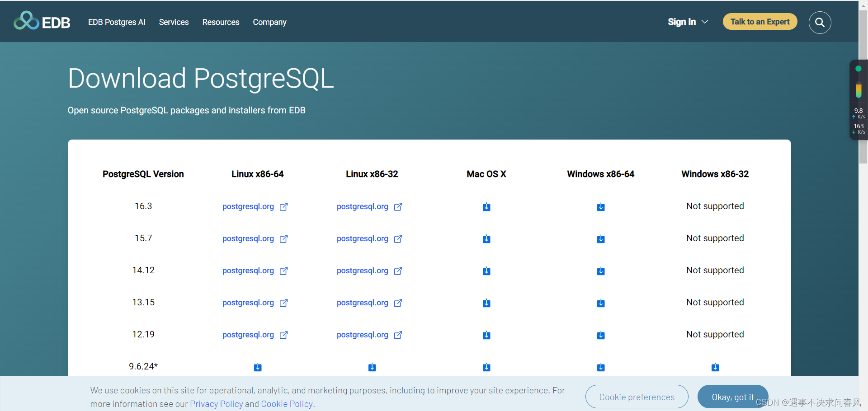Viewport: 868px width, 411px height.
Task: Download PostgreSQL 12.19 for Mac OS X
Action: point(486,335)
